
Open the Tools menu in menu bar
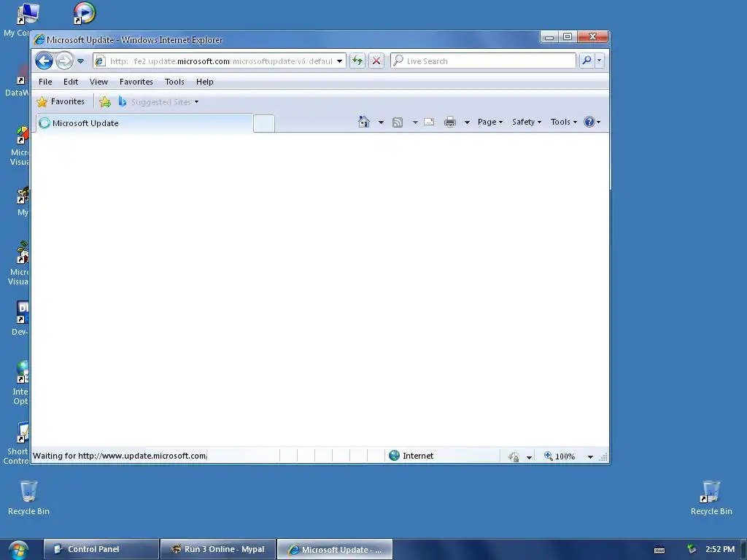(x=174, y=82)
